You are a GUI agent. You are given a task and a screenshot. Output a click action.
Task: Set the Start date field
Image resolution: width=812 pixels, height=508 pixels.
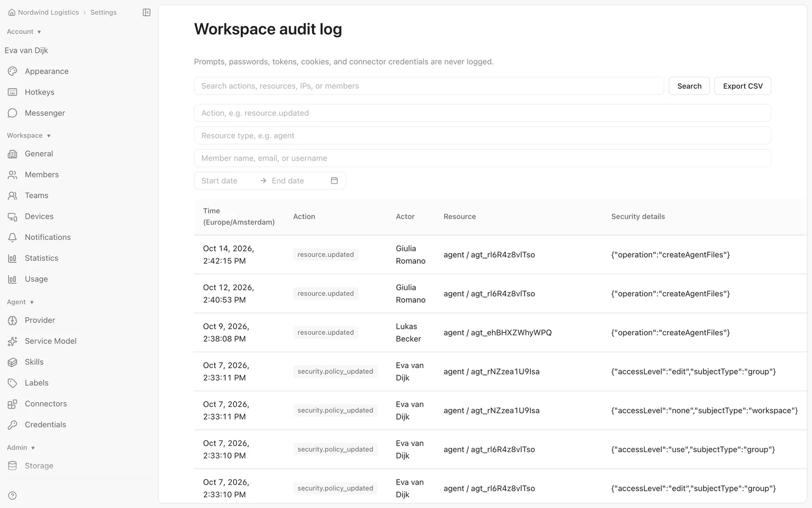[x=227, y=180]
